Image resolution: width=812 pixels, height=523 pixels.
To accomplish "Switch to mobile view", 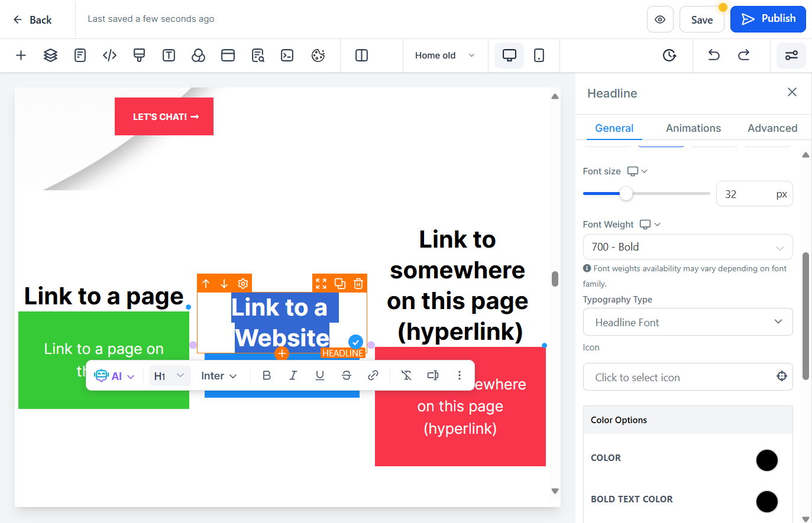I will (x=539, y=56).
